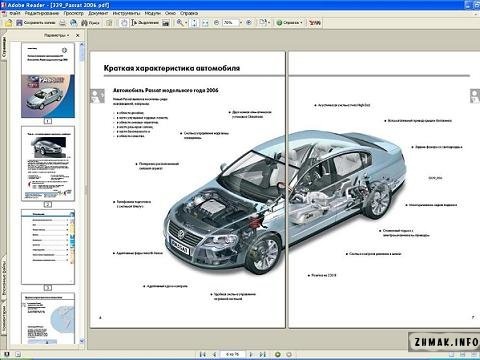Viewport: 480px width, 360px height.
Task: Open the Справка menu in menu bar
Action: tap(189, 13)
